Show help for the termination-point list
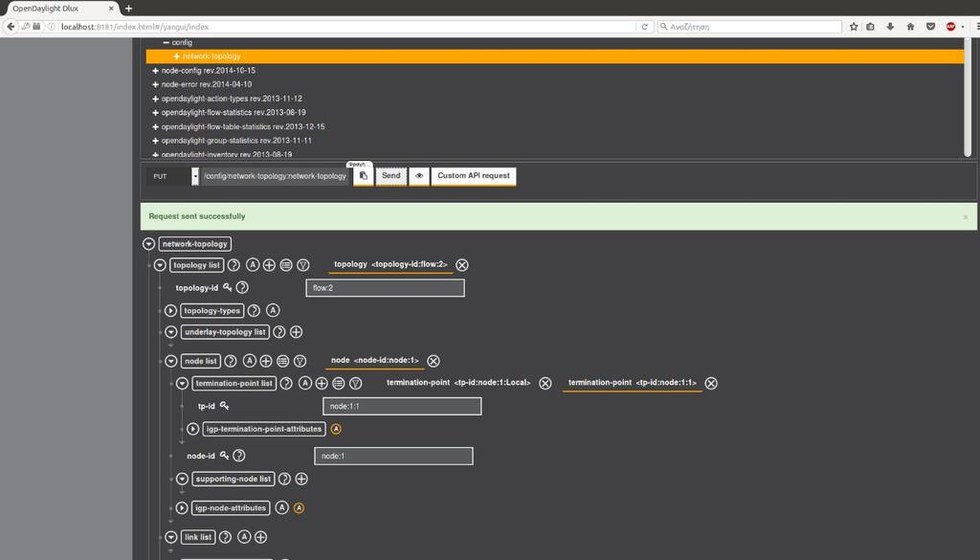 click(286, 383)
